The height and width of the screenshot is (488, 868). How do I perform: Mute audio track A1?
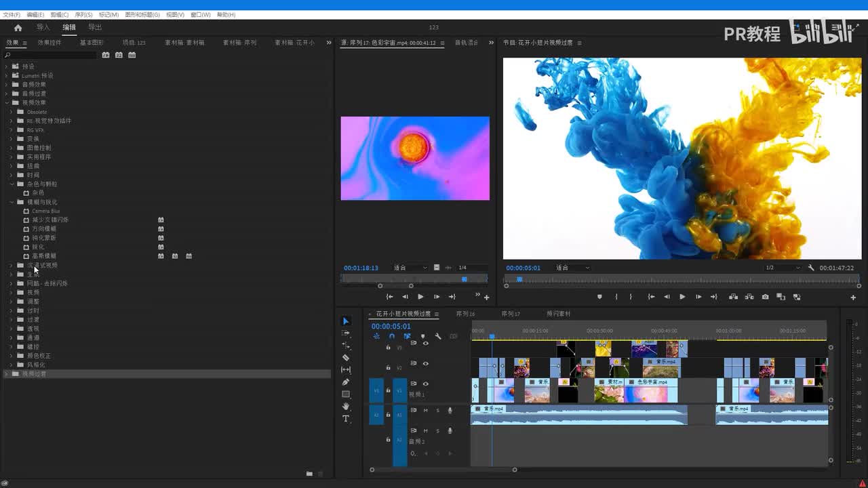426,410
